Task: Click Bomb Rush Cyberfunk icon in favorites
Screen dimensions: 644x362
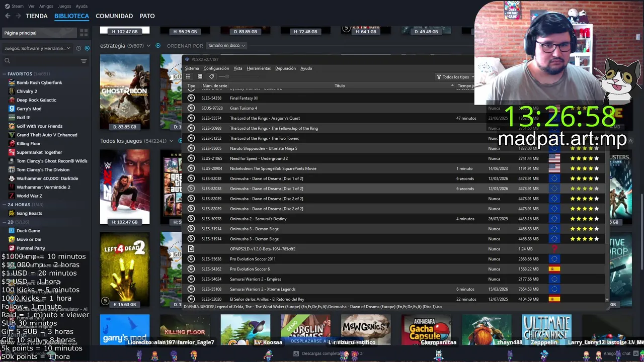Action: (x=12, y=82)
